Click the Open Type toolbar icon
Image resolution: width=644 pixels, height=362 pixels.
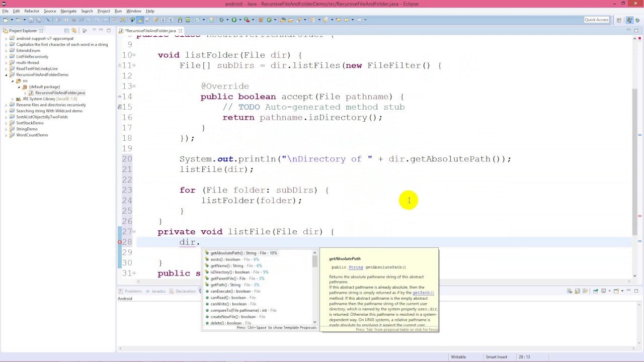[x=282, y=20]
